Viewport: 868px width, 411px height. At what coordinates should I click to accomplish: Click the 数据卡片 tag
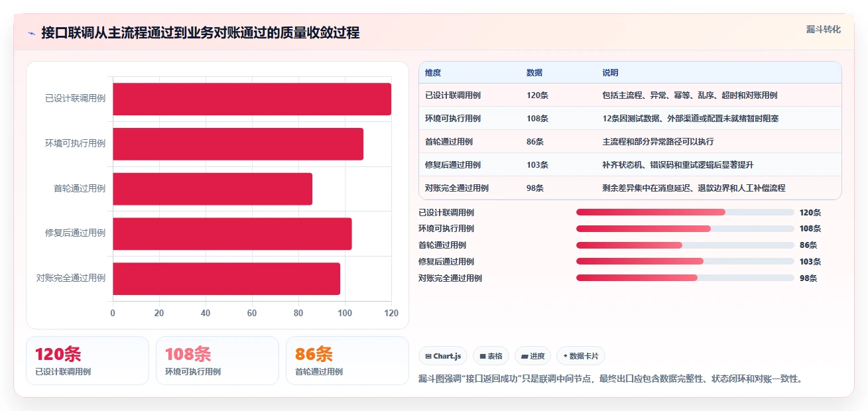point(581,357)
